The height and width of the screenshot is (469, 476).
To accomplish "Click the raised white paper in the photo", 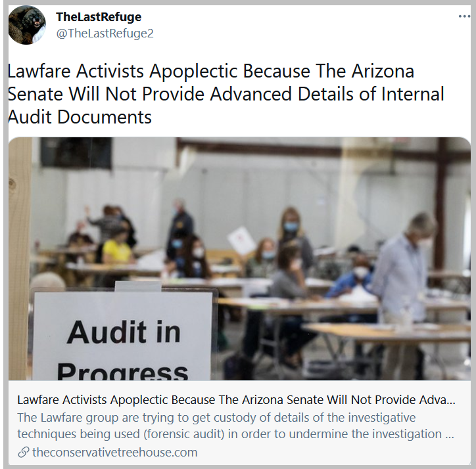I will coord(242,240).
